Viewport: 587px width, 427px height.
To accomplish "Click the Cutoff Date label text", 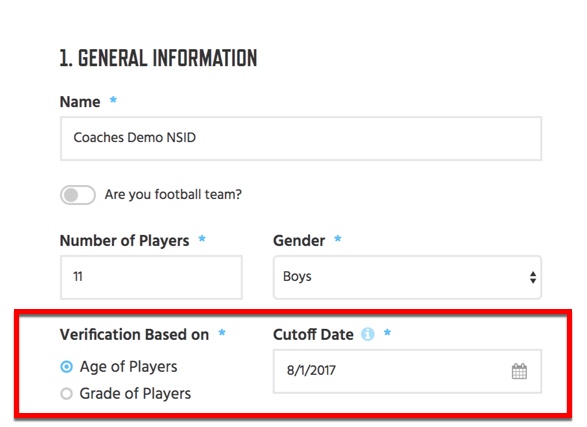I will (x=313, y=335).
